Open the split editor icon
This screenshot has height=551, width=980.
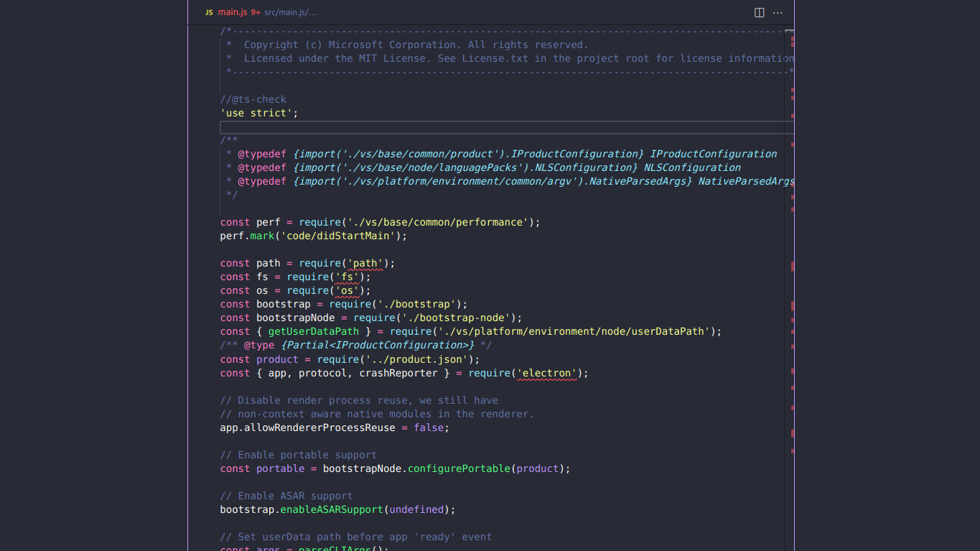pos(759,12)
